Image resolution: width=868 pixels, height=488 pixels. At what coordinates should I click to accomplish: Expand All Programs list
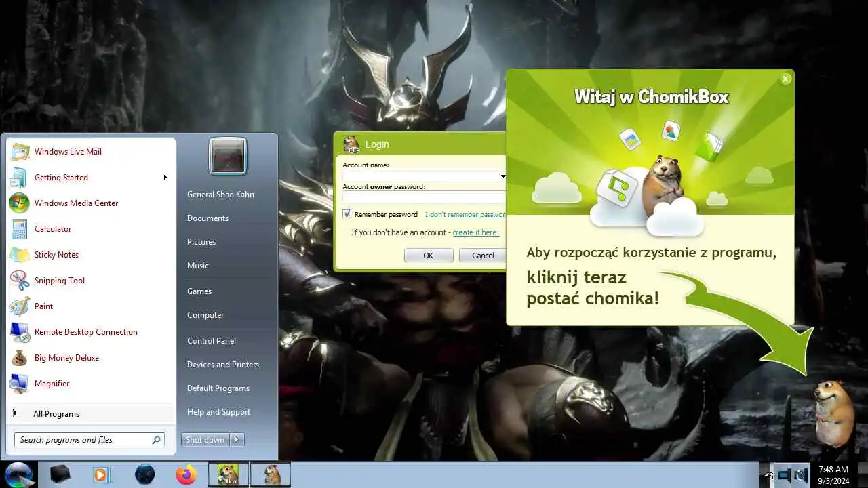(91, 413)
